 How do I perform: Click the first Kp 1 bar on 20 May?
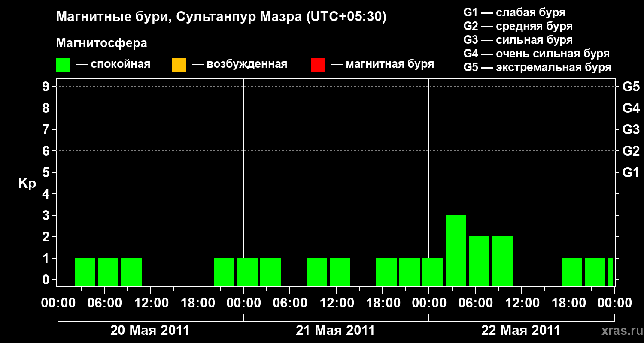pyautogui.click(x=85, y=272)
